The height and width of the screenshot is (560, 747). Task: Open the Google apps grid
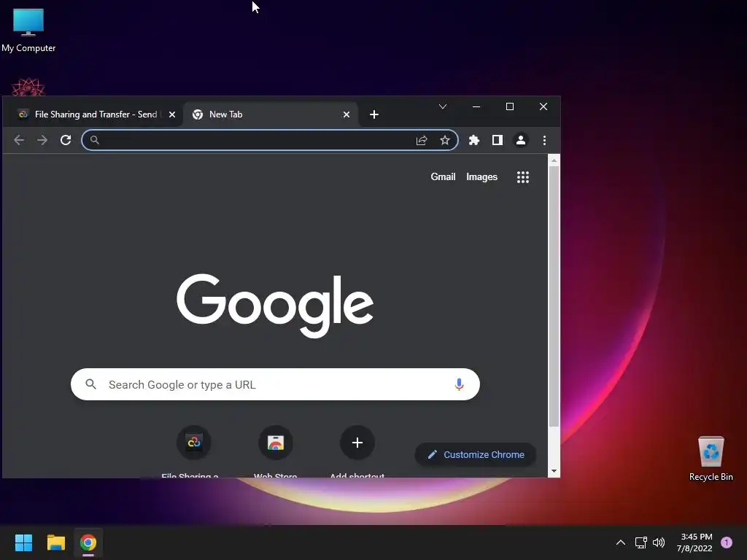[x=523, y=177]
